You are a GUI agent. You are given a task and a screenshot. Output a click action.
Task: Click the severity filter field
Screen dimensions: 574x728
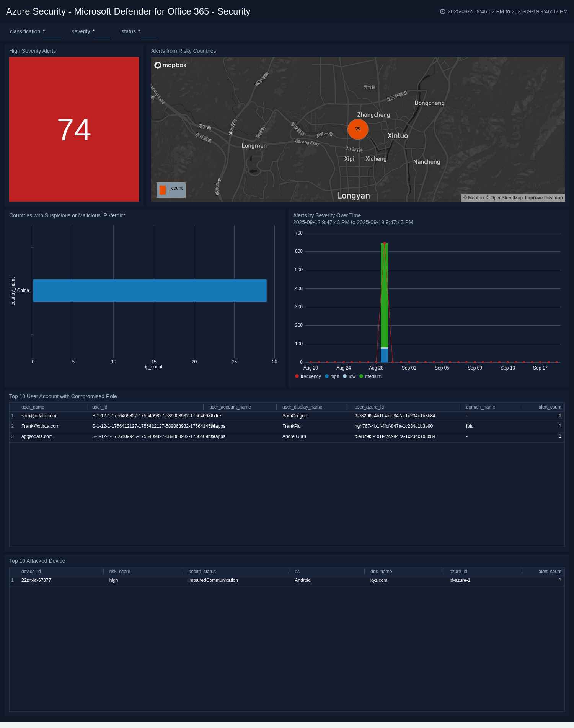coord(102,32)
